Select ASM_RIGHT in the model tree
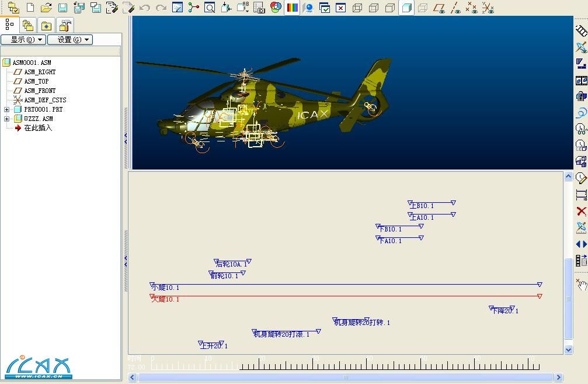The image size is (588, 384). click(x=40, y=72)
